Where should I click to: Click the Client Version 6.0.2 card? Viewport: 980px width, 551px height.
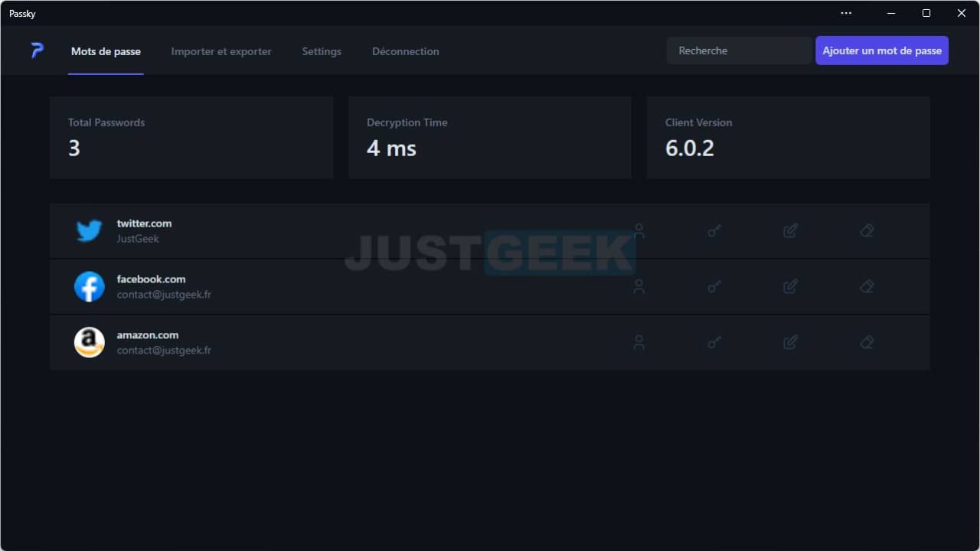(x=789, y=138)
